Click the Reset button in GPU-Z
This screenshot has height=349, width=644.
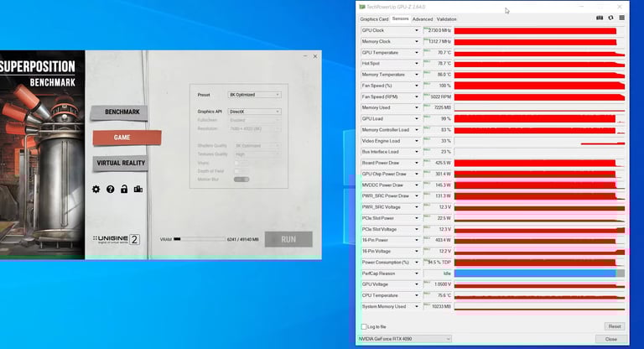[x=615, y=326]
